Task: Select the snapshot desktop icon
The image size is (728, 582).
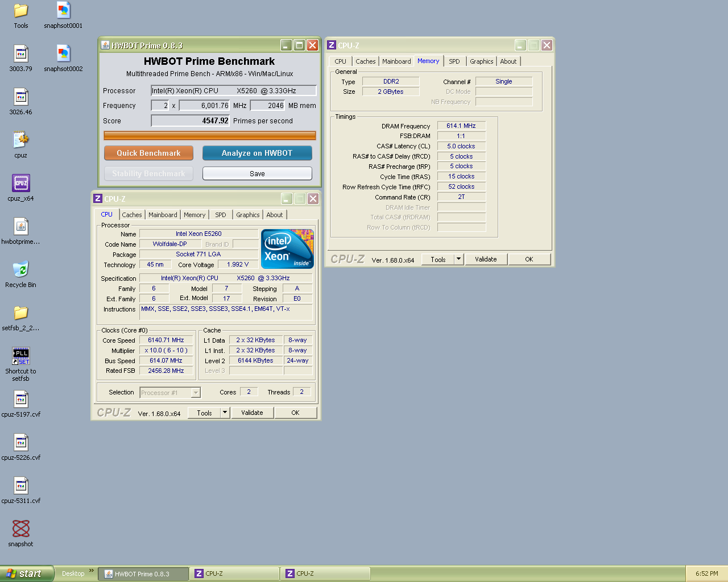Action: (21, 534)
